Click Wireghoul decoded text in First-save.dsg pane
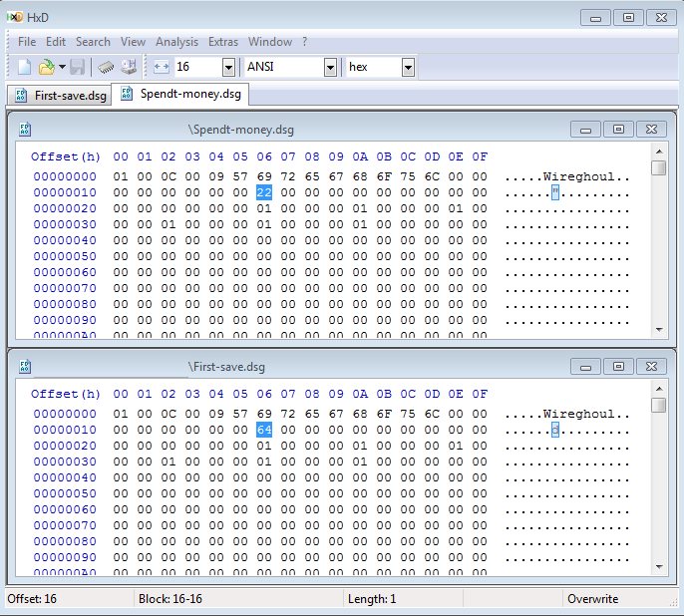This screenshot has height=616, width=684. tap(578, 414)
